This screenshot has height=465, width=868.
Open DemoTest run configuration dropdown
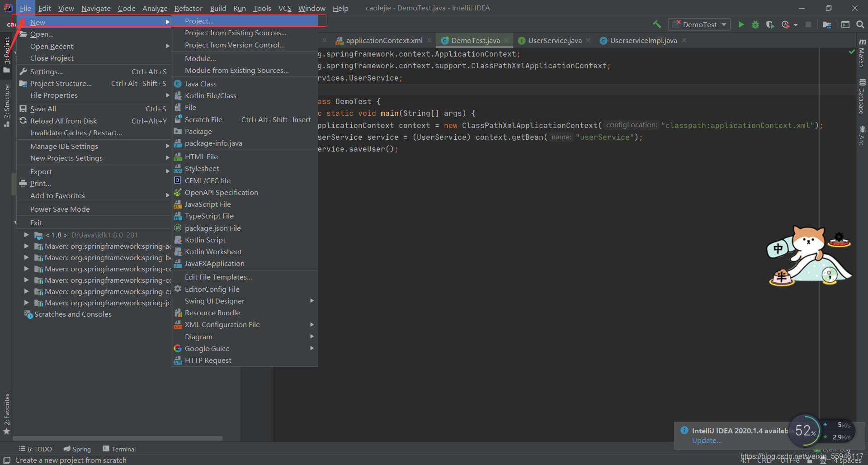[x=699, y=24]
